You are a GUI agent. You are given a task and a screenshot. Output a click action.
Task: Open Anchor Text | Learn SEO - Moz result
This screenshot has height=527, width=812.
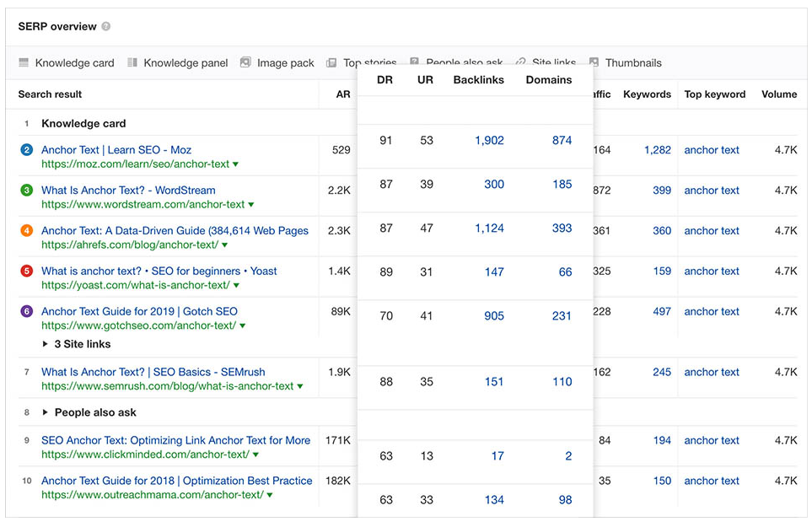pyautogui.click(x=116, y=150)
